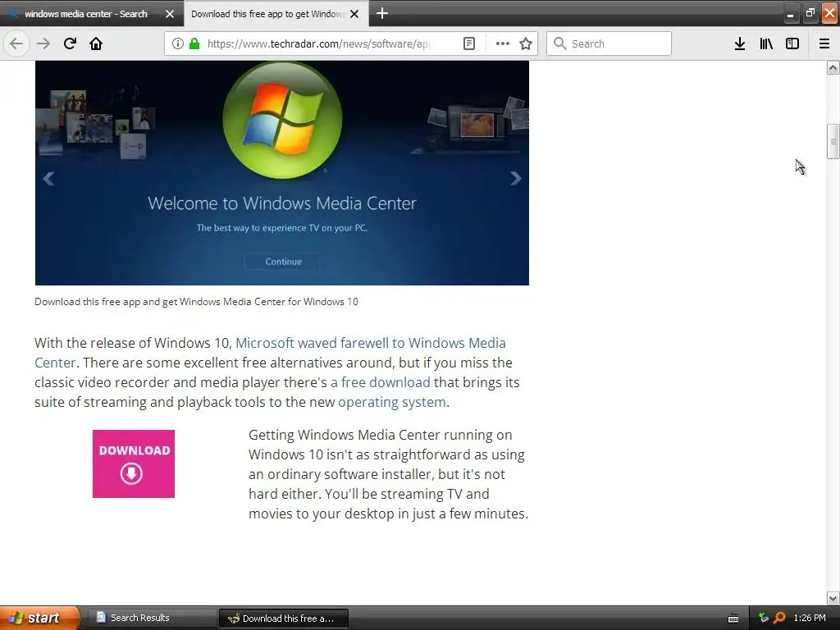Click the green system tray icon
The height and width of the screenshot is (630, 840).
click(x=764, y=618)
